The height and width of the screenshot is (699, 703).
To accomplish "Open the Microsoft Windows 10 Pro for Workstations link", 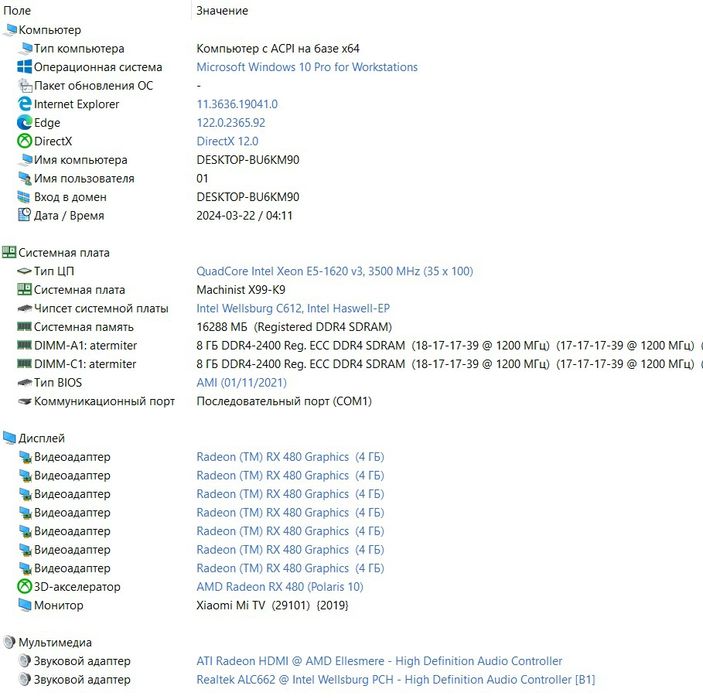I will click(307, 67).
